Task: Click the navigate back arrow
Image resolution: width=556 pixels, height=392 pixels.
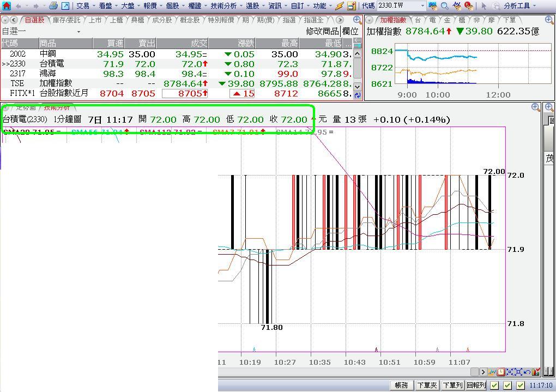Action: 18,6
